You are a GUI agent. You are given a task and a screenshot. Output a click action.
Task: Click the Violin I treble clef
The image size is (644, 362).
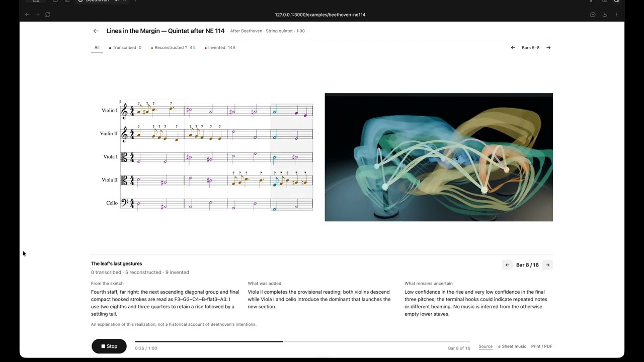click(x=124, y=111)
